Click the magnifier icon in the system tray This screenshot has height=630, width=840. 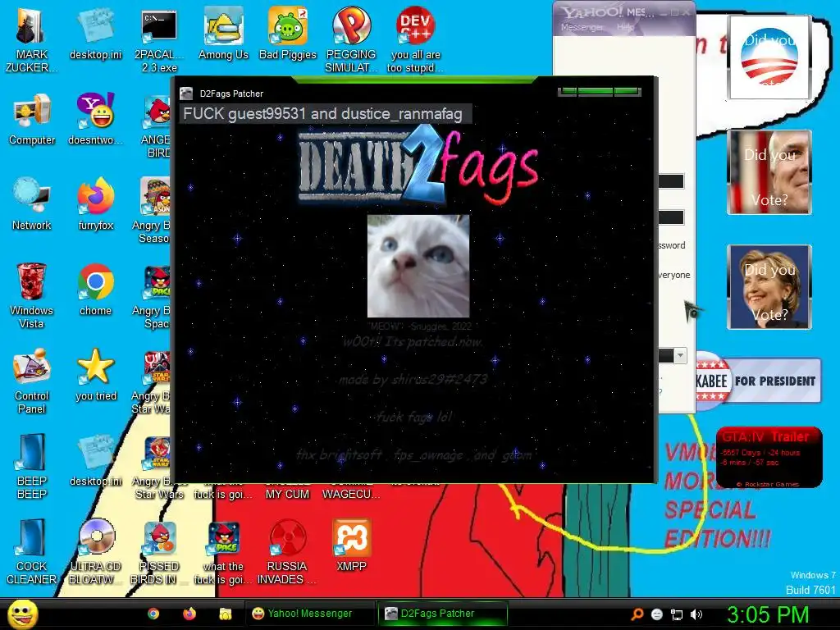point(637,614)
